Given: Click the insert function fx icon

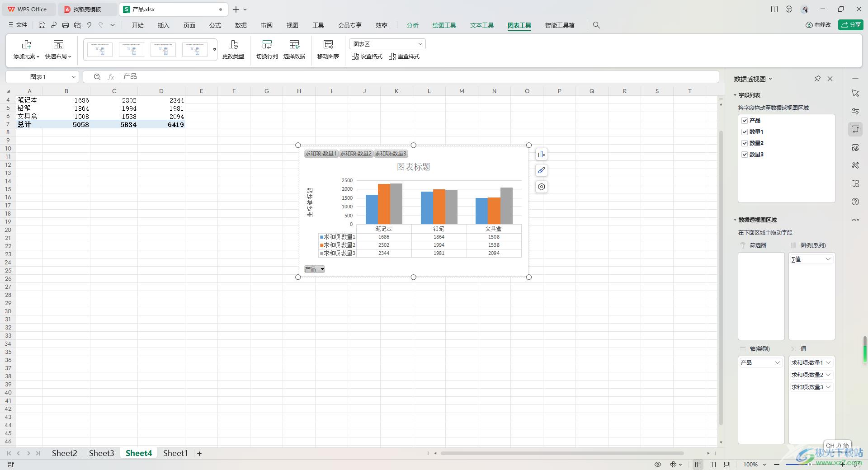Looking at the screenshot, I should point(111,77).
